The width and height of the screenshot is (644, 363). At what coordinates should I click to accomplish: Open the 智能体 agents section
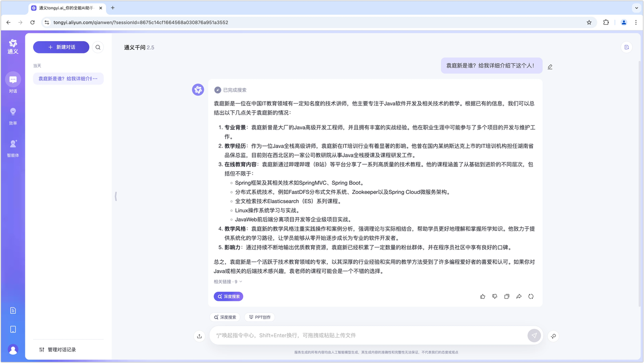(13, 148)
